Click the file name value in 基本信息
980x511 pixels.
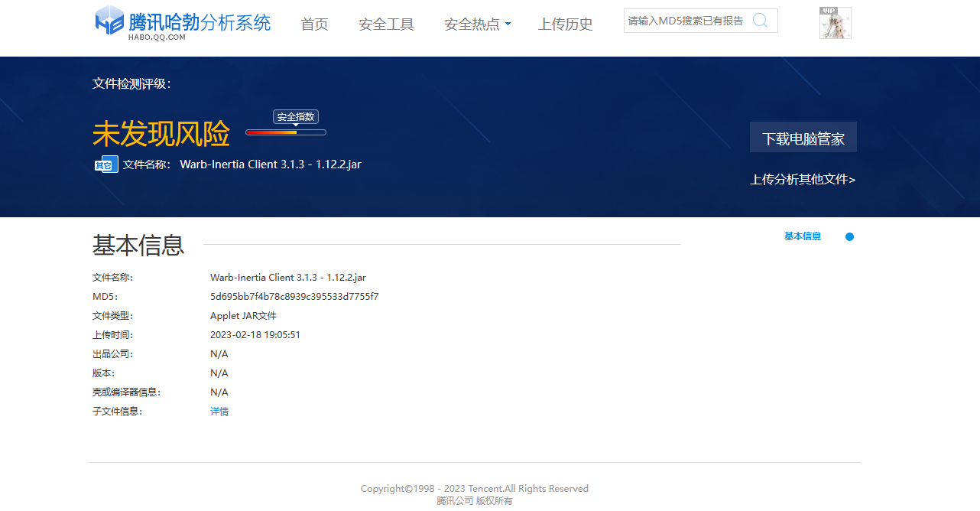288,278
